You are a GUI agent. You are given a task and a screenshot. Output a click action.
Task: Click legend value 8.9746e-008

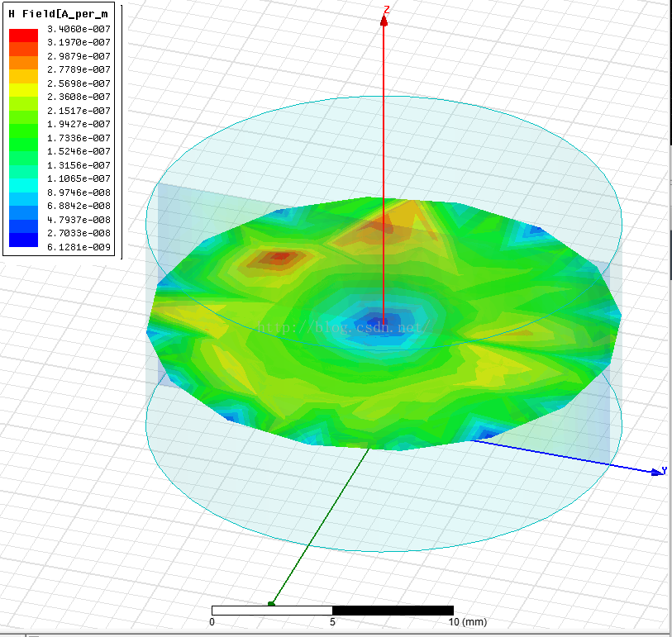(x=79, y=193)
